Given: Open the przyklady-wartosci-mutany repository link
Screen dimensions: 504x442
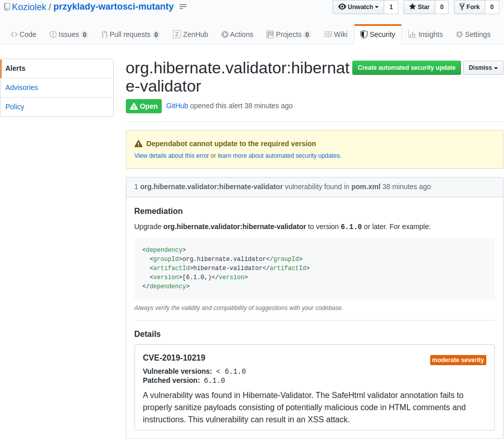Looking at the screenshot, I should (113, 7).
